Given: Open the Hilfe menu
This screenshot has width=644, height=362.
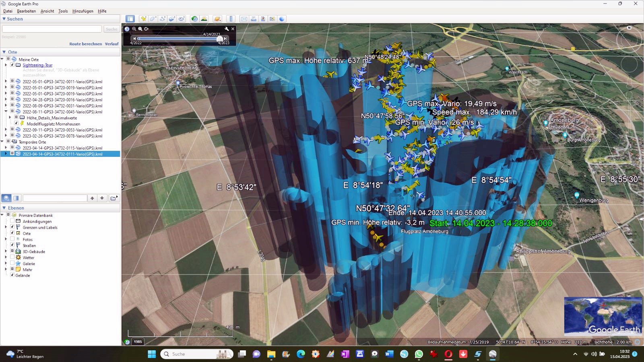Looking at the screenshot, I should 102,11.
